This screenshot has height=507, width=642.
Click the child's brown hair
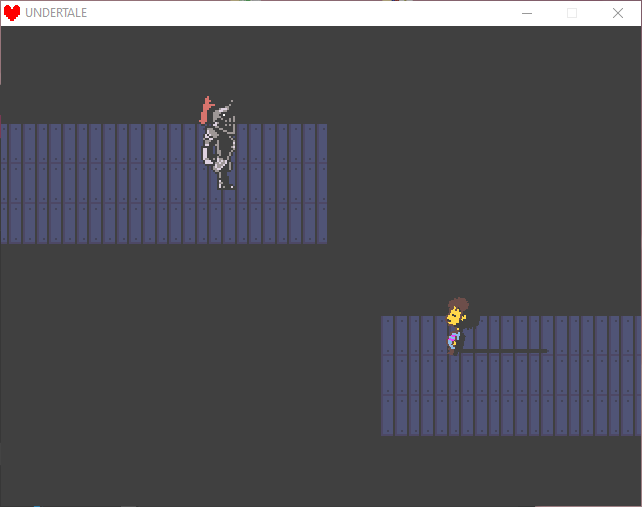click(458, 303)
